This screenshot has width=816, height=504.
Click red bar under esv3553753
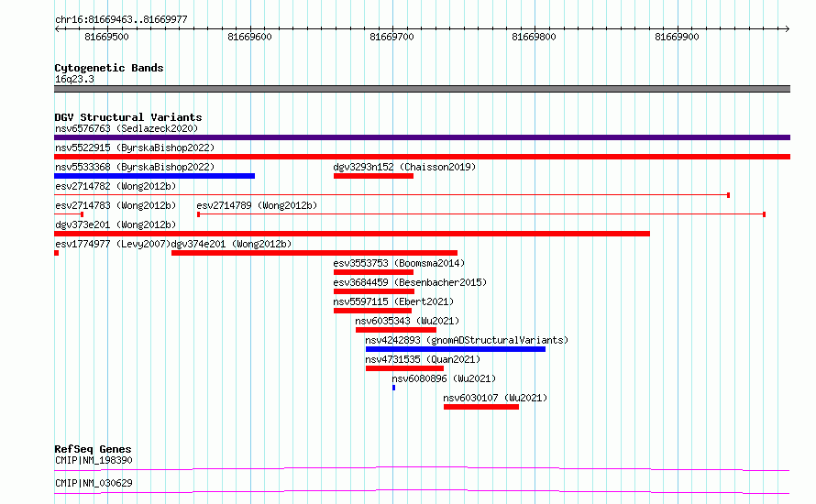tap(374, 272)
